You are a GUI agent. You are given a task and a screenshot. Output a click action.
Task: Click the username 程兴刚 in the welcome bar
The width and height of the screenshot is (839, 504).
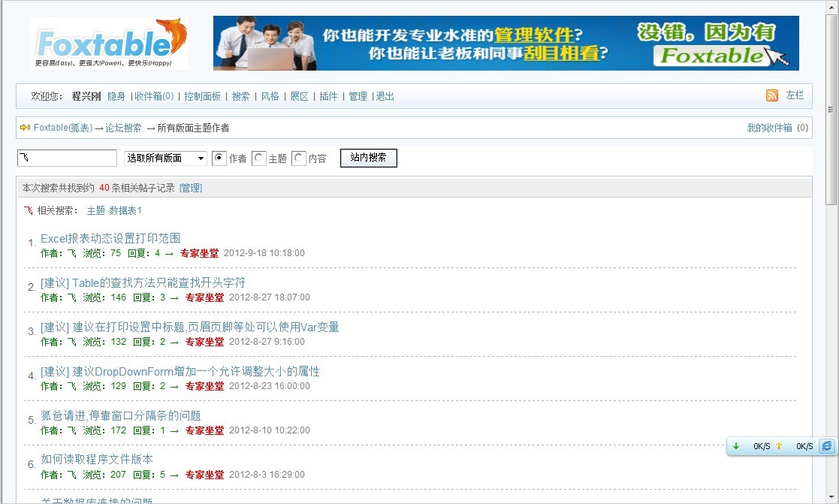click(86, 96)
